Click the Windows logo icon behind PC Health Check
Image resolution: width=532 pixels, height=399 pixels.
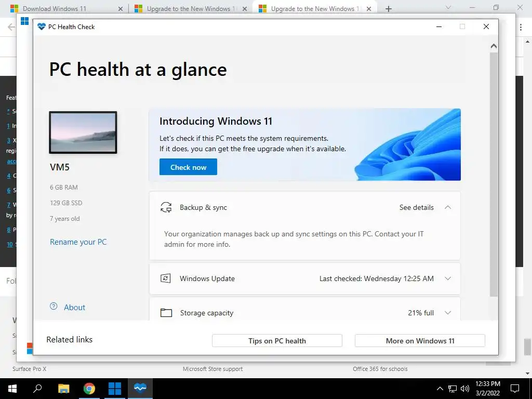pos(25,21)
